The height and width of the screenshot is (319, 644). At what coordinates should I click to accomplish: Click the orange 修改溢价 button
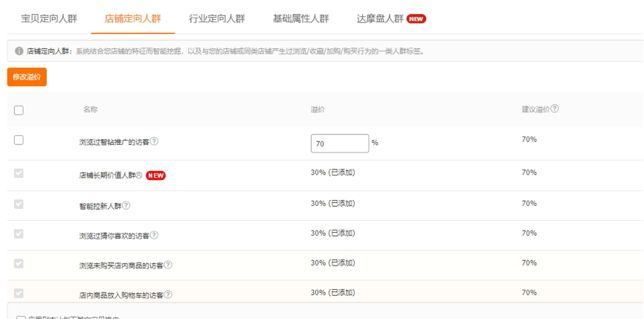[x=27, y=77]
